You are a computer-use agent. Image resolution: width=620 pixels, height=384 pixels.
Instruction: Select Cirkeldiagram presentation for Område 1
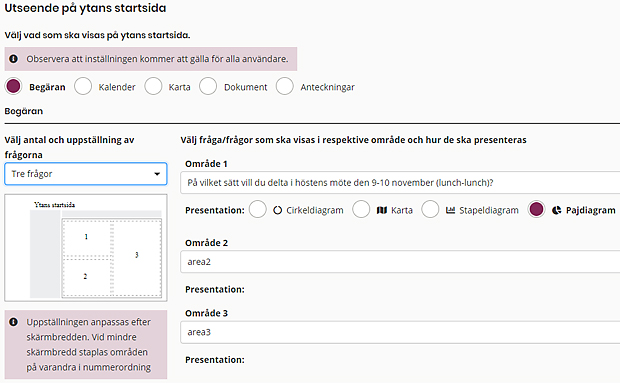[x=258, y=209]
